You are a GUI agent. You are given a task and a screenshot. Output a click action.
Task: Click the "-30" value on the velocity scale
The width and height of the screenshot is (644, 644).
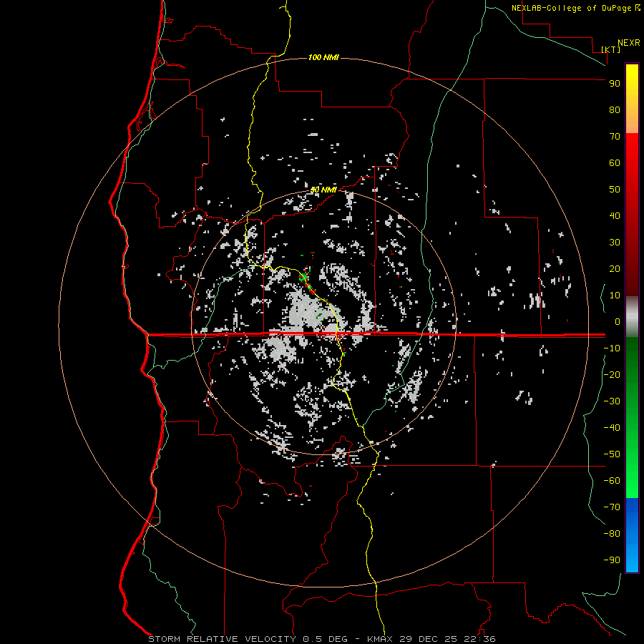(612, 401)
